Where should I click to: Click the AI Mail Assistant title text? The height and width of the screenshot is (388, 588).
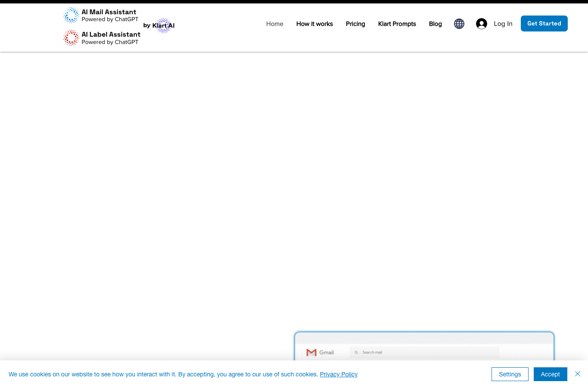[x=109, y=12]
